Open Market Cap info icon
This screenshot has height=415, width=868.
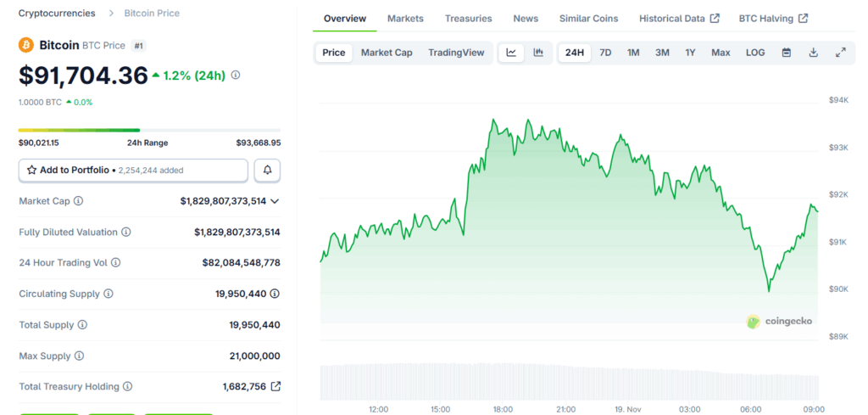pos(79,201)
